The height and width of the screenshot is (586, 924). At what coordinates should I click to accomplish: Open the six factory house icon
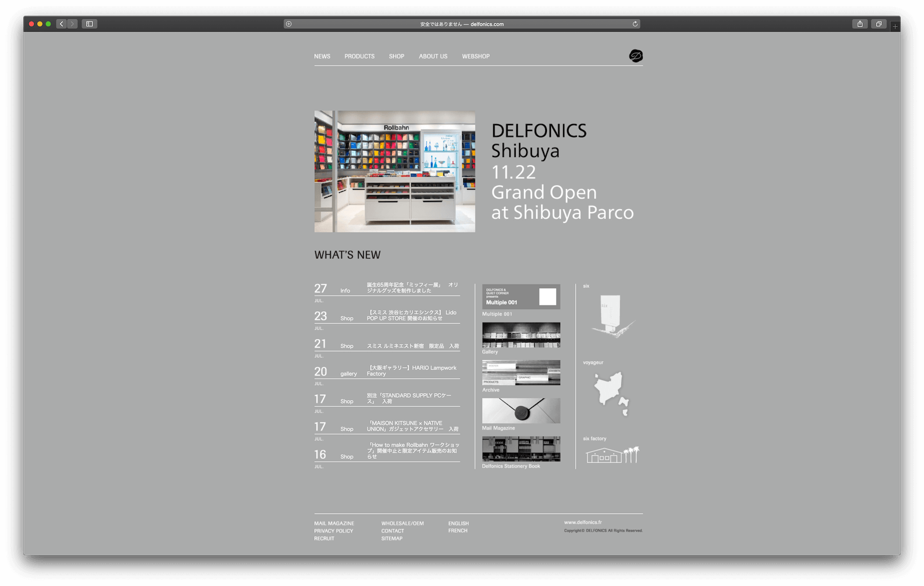click(x=612, y=455)
